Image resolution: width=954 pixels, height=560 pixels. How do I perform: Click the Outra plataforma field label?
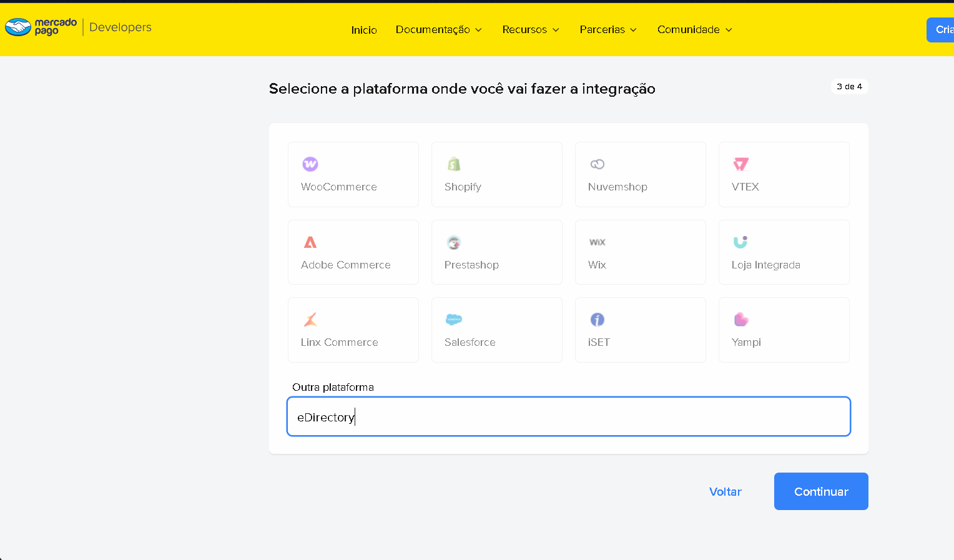click(x=333, y=387)
